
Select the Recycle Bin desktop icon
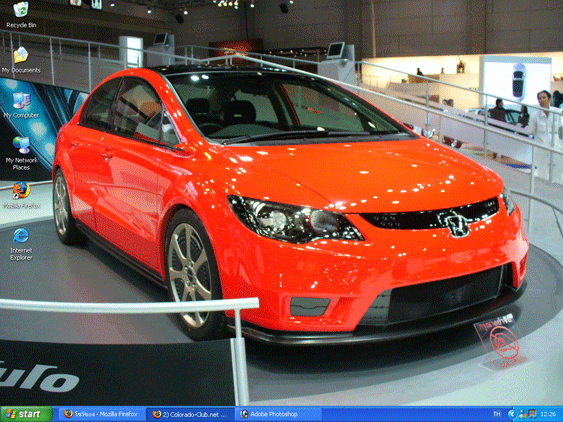coord(21,10)
